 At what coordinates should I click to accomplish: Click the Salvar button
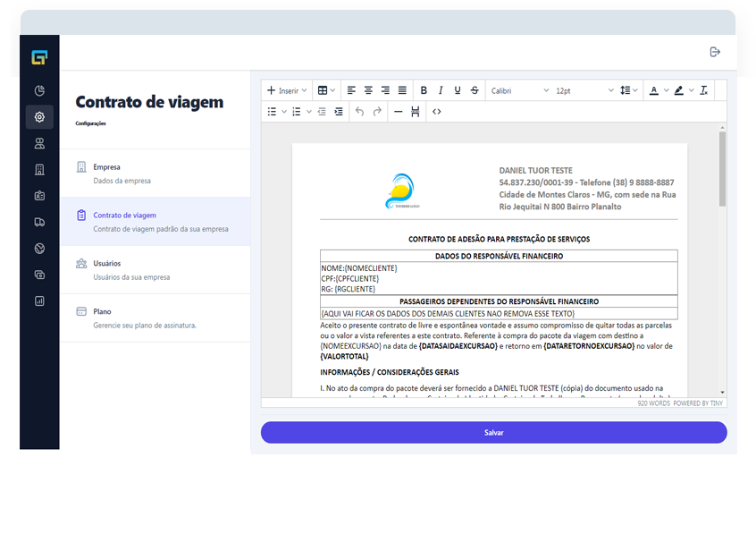pyautogui.click(x=493, y=432)
